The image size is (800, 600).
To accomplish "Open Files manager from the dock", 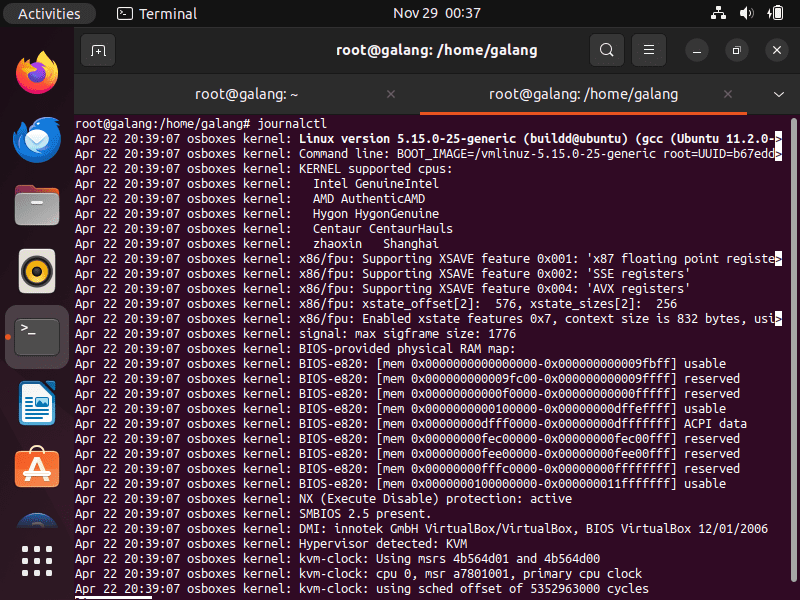I will pos(37,205).
